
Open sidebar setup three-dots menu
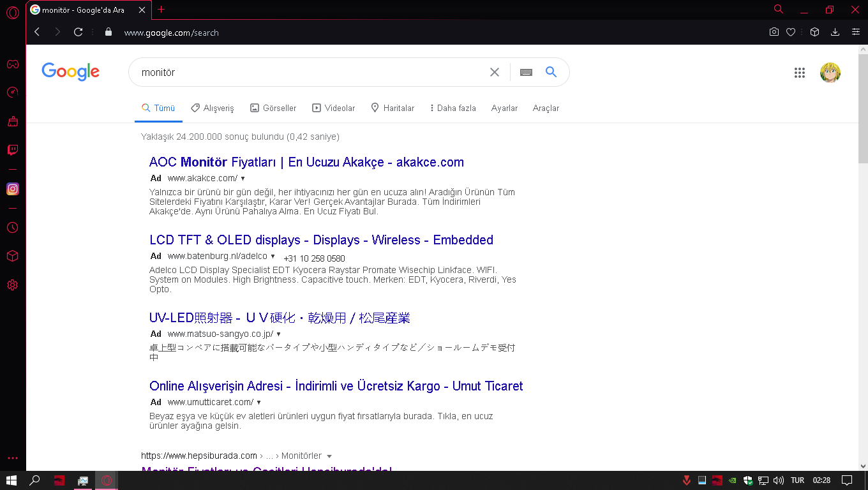point(12,458)
